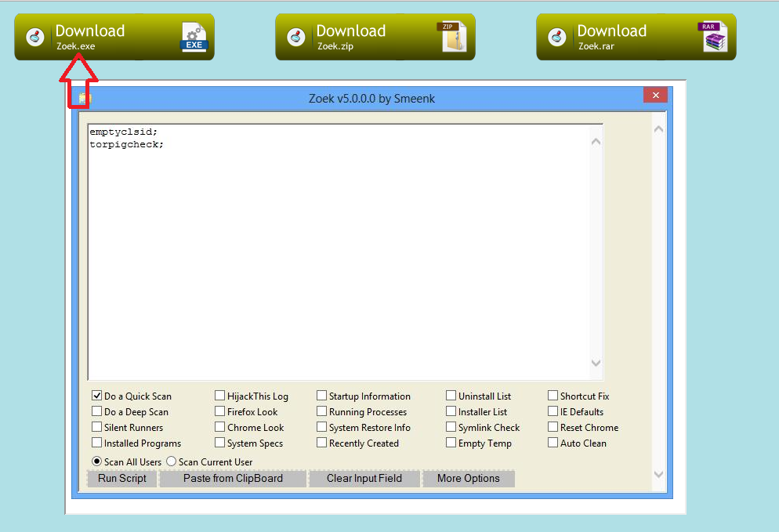
Task: Tick Empty Temp checkbox
Action: click(x=451, y=443)
